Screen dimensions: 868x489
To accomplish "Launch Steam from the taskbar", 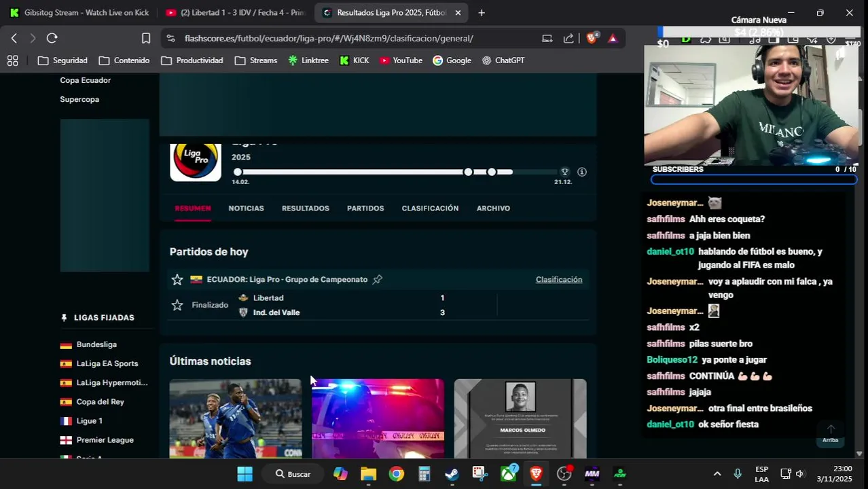I will point(452,474).
